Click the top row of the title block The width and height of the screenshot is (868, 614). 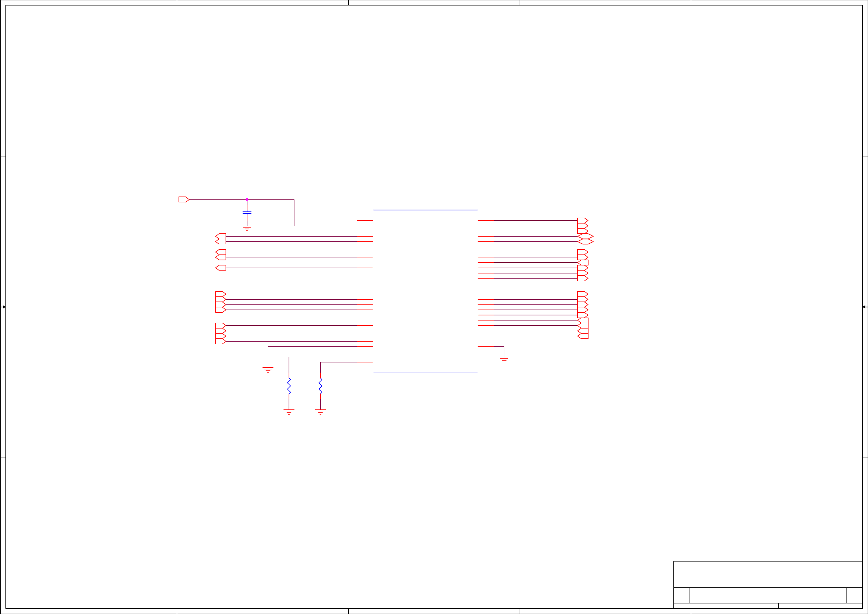pos(767,566)
